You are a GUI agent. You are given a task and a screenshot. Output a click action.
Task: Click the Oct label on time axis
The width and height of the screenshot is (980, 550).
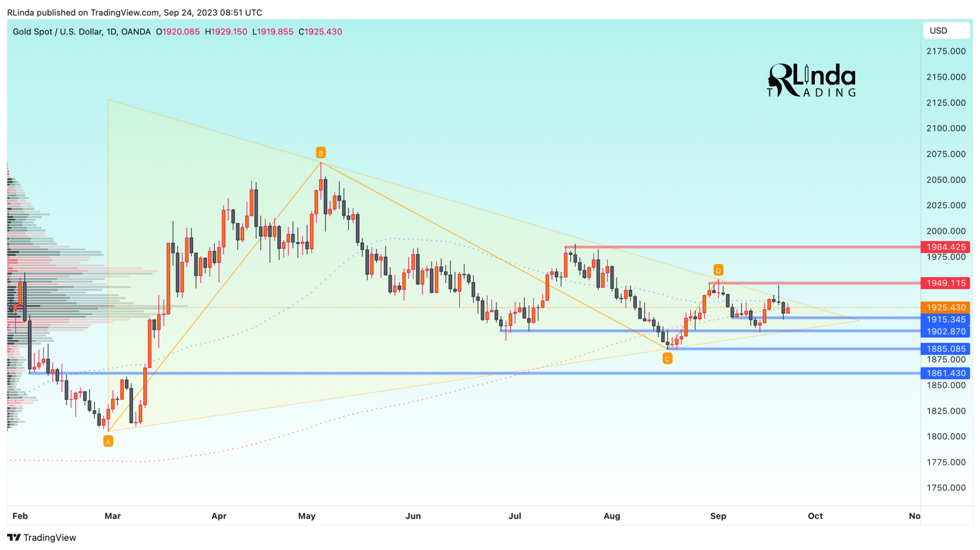point(815,516)
